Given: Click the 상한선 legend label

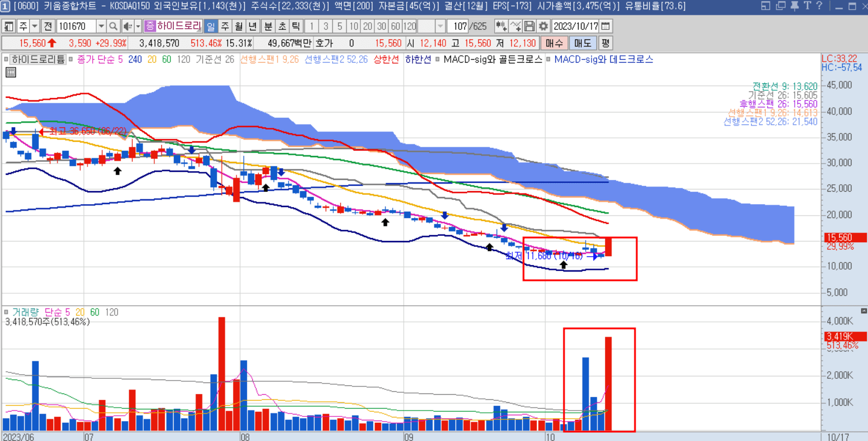Looking at the screenshot, I should pyautogui.click(x=386, y=59).
